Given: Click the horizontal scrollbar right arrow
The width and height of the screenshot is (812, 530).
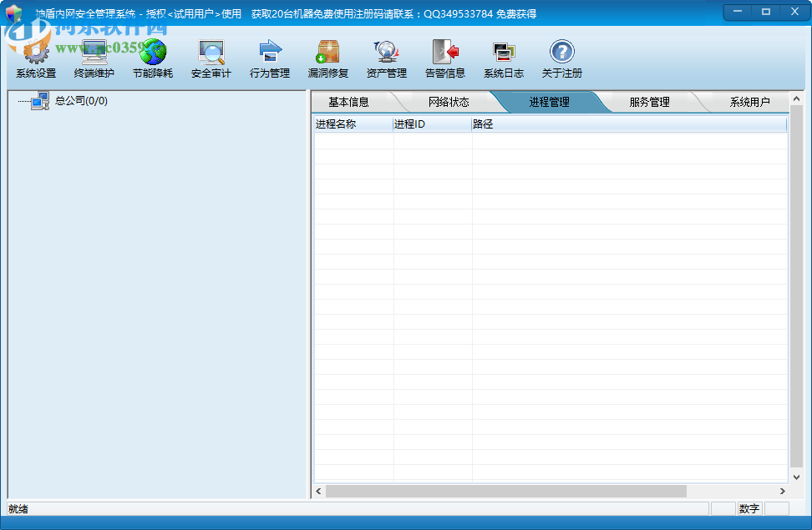Looking at the screenshot, I should pos(783,491).
